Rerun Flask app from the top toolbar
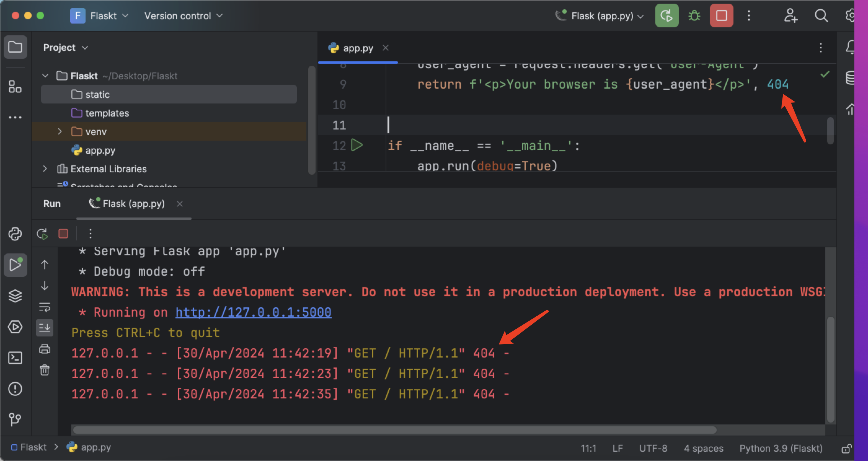Viewport: 868px width, 461px height. pyautogui.click(x=667, y=15)
